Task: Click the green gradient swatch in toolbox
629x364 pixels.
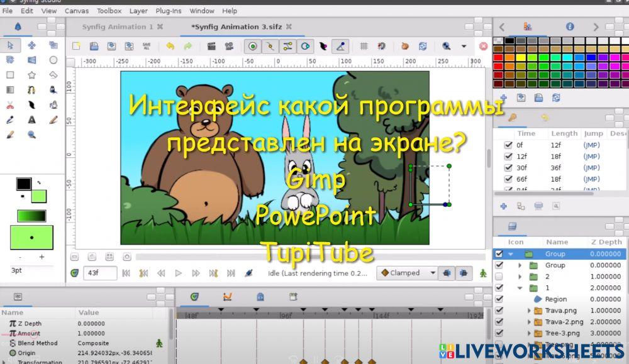Action: coord(31,216)
